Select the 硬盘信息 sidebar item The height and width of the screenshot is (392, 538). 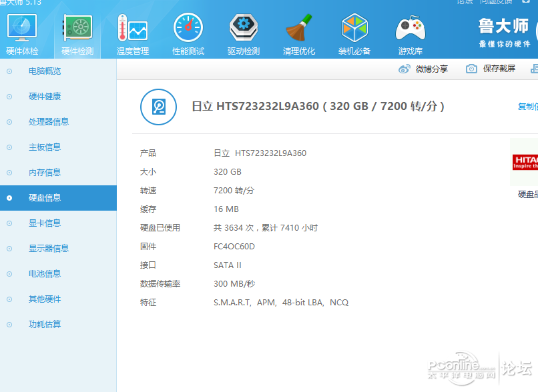58,198
